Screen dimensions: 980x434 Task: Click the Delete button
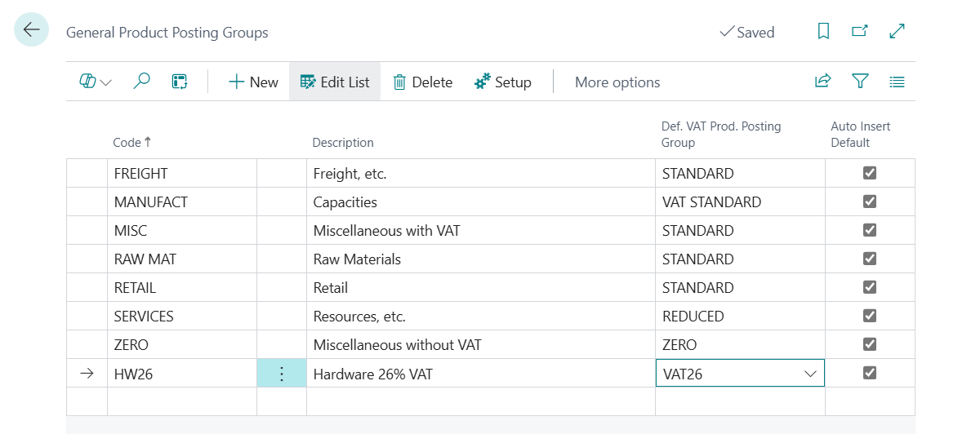pos(422,82)
